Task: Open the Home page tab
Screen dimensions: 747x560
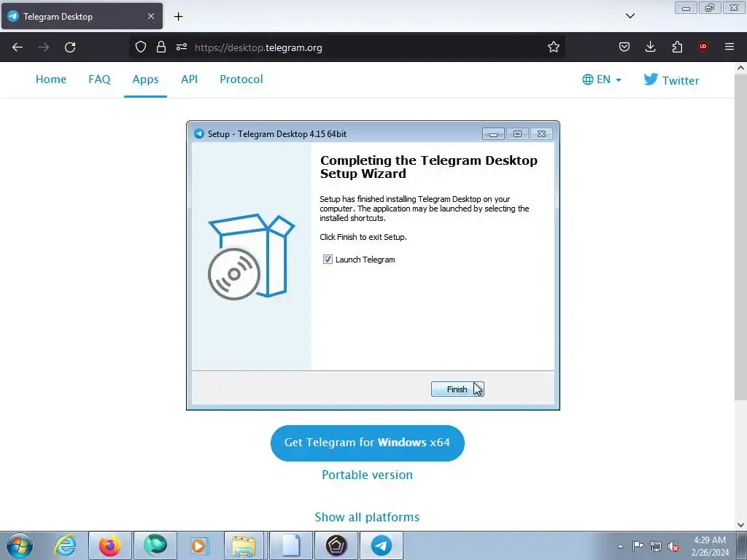Action: click(51, 79)
